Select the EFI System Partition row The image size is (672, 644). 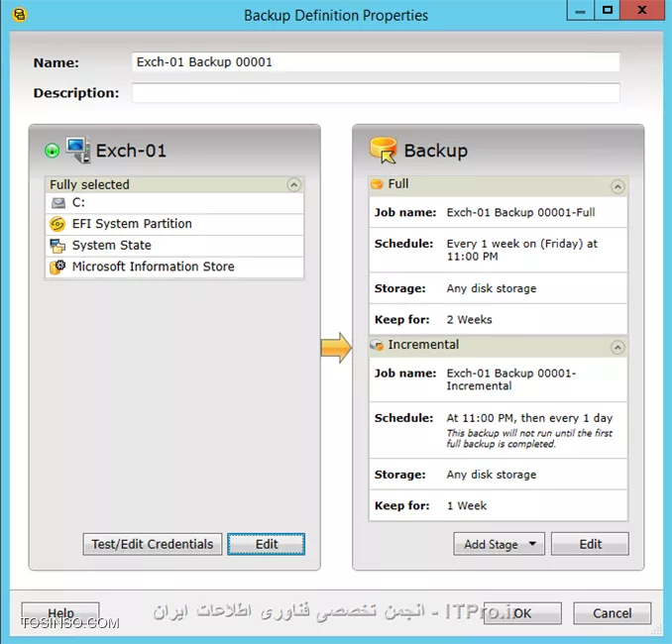click(x=174, y=224)
